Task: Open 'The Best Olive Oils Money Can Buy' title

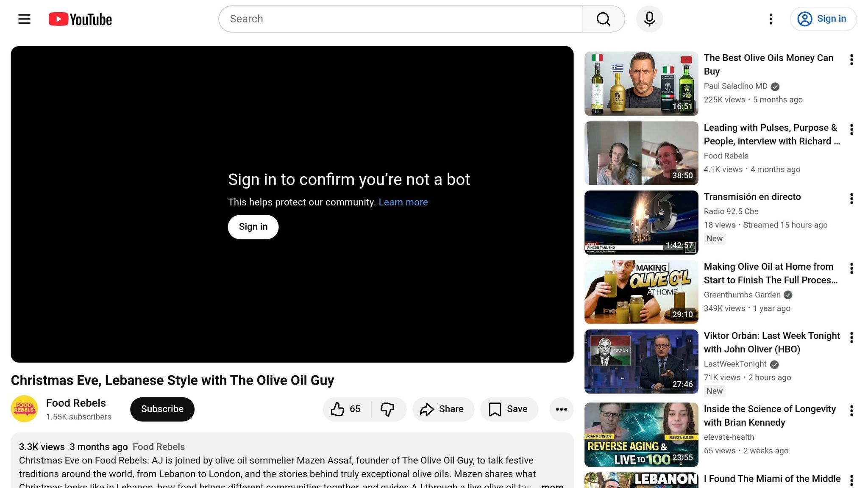Action: tap(768, 64)
